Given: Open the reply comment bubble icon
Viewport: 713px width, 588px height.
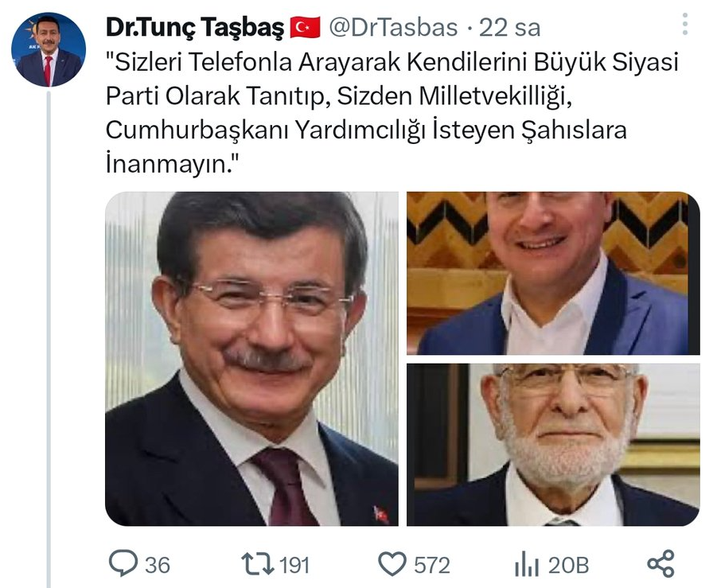Looking at the screenshot, I should (x=123, y=563).
